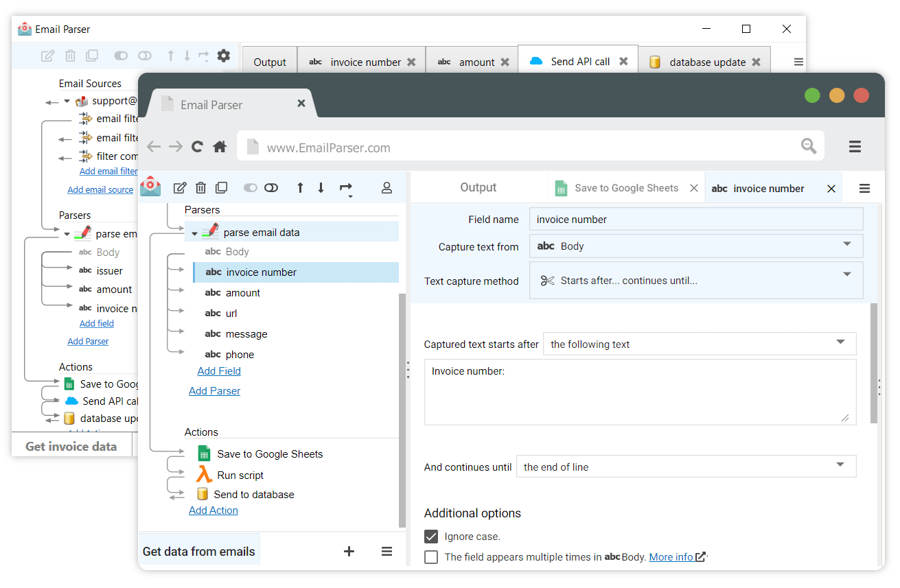Screen dimensions: 900x588
Task: Open the Text capture method dropdown
Action: pos(696,280)
